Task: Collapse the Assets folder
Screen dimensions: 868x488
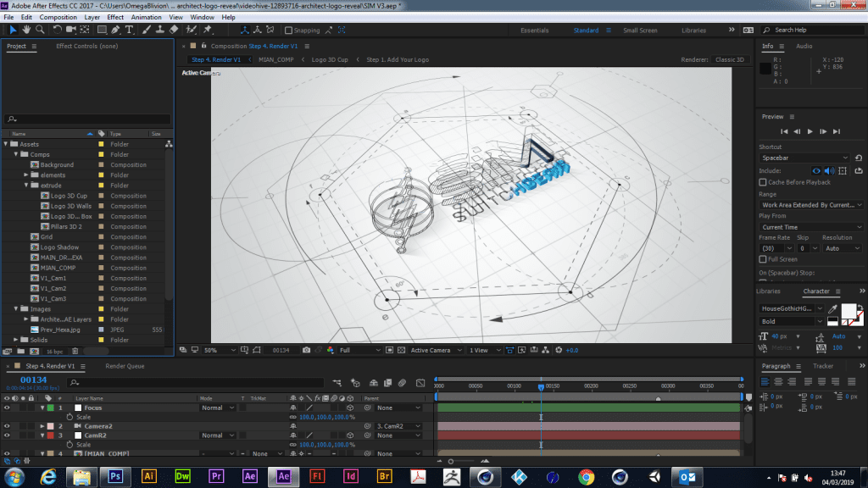Action: (x=6, y=144)
